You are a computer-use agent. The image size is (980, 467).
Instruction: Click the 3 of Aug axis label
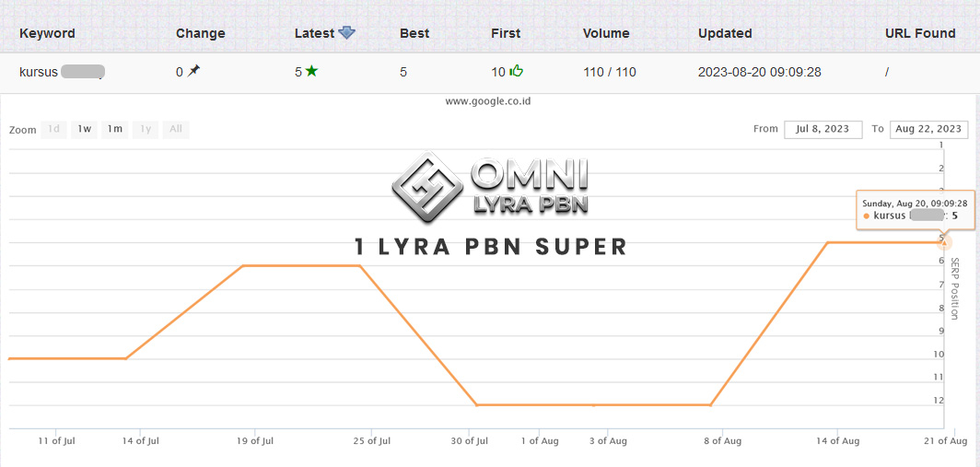tap(608, 440)
